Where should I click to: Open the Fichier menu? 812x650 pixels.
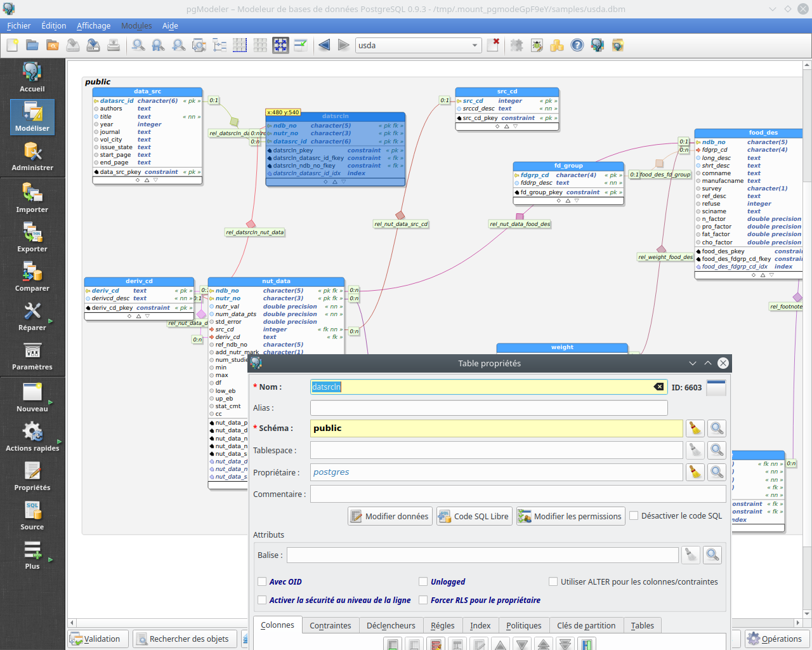click(19, 25)
